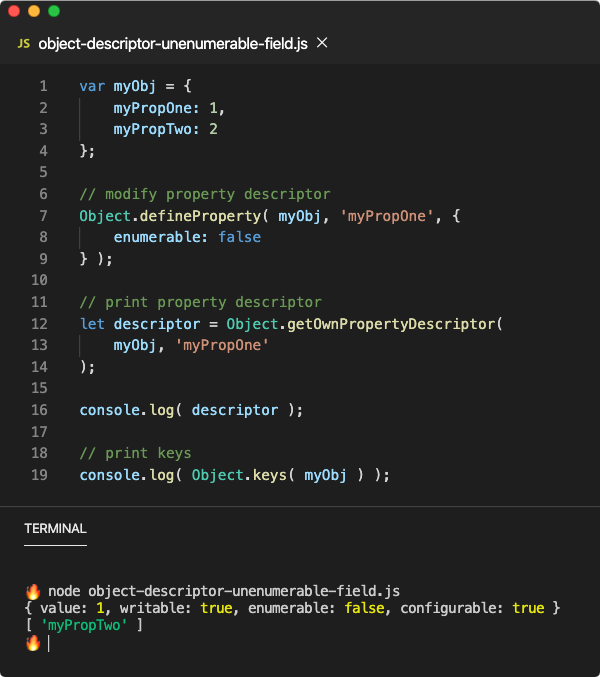Open the TERMINAL panel tab
Screen dimensions: 600x677
55,528
